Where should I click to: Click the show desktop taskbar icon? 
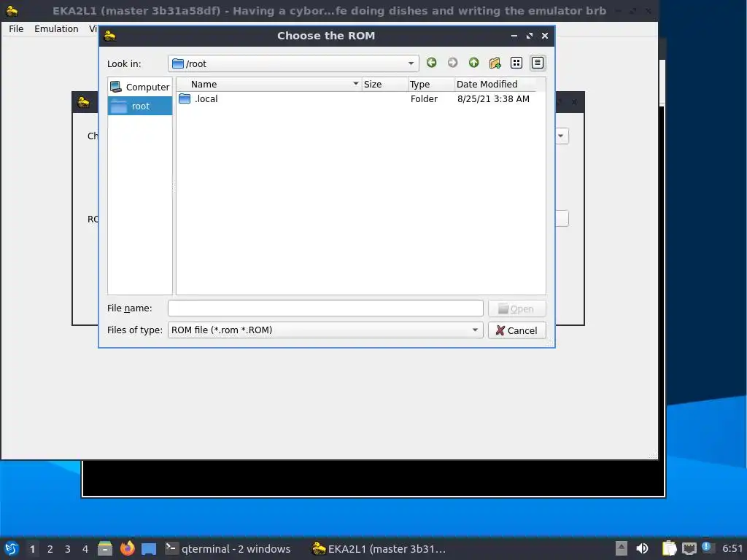coord(149,548)
